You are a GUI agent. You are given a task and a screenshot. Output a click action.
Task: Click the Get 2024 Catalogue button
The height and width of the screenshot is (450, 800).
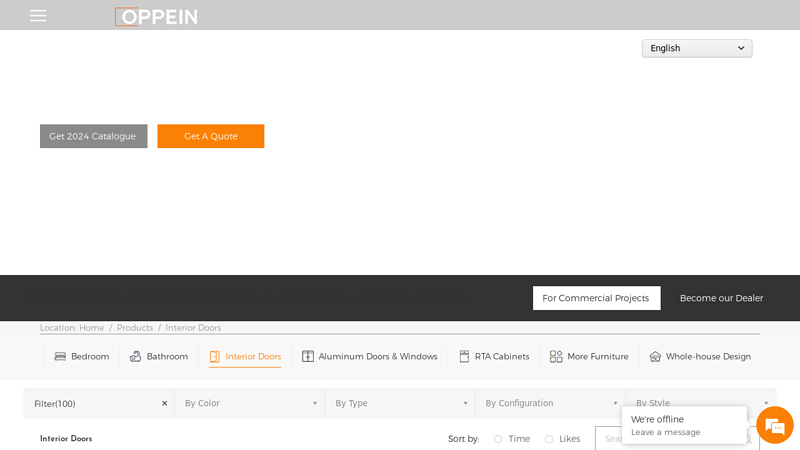pyautogui.click(x=93, y=136)
